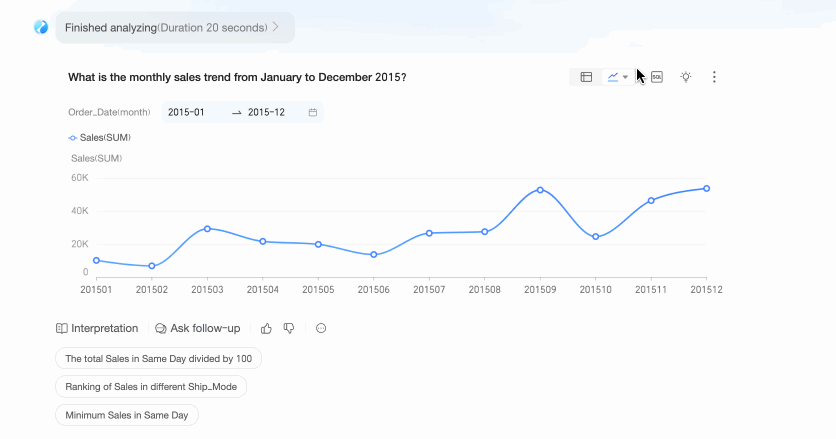
Task: Click the 201506 x-axis label
Action: [374, 290]
